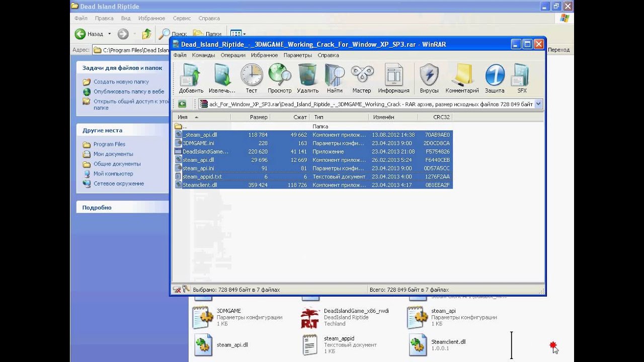Open the Explorer Правка menu
Screen dimensions: 644x362
(104, 18)
